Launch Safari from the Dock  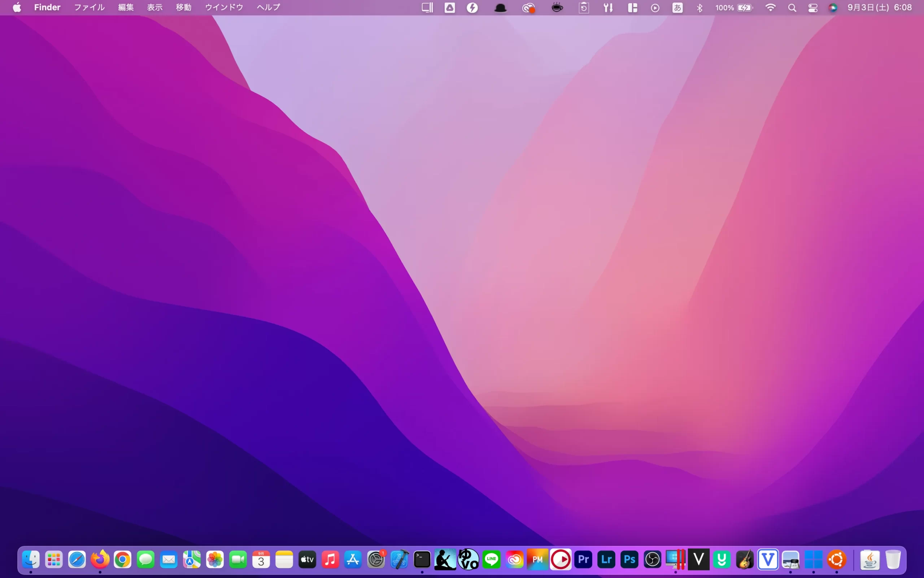77,560
